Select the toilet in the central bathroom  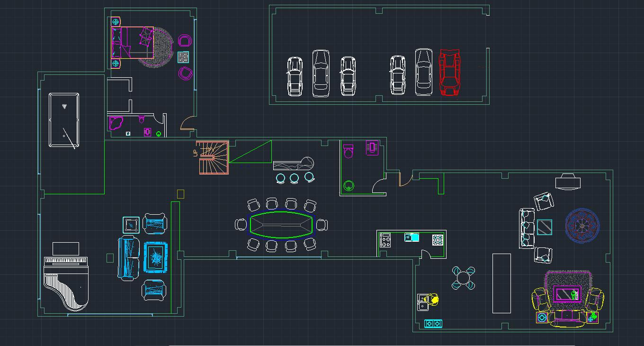tap(349, 151)
